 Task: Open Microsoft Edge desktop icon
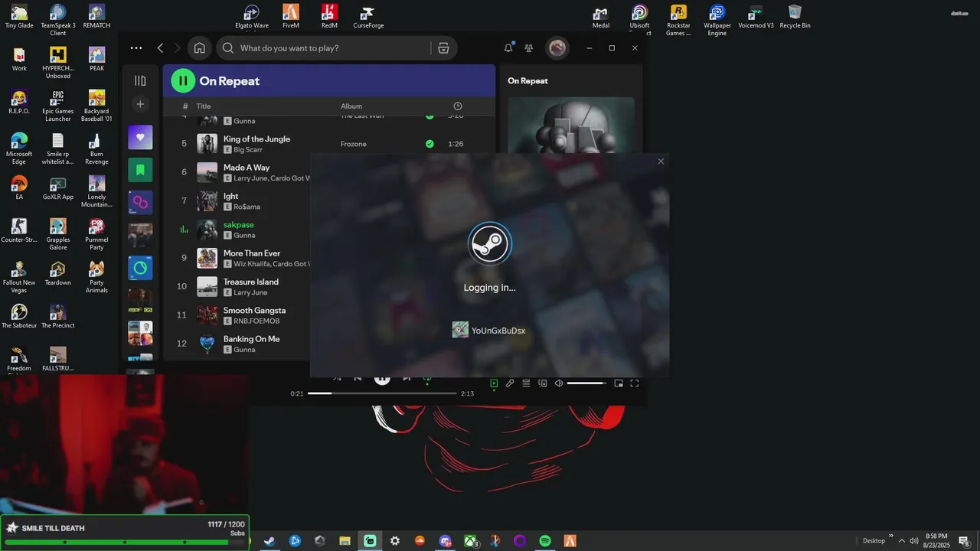(19, 148)
